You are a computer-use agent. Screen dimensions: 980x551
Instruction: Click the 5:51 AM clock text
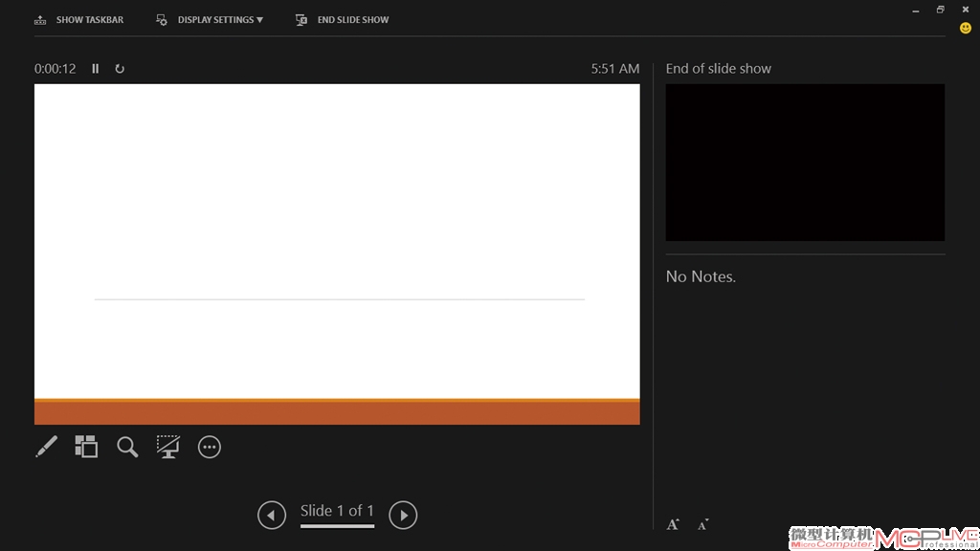click(615, 69)
